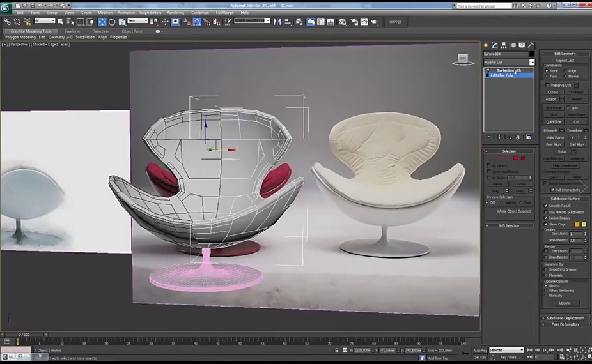
Task: Select the Bind to Space Warp tool
Action: click(x=27, y=22)
